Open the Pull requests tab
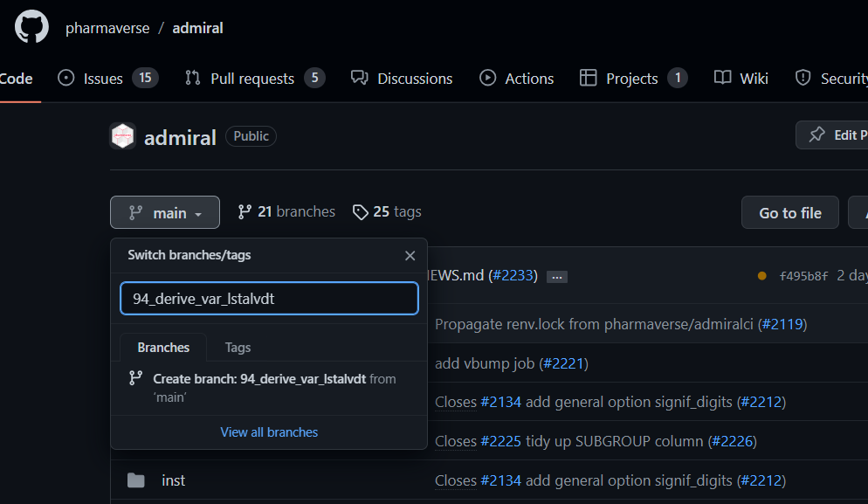Screen dimensions: 868x504 [254, 79]
